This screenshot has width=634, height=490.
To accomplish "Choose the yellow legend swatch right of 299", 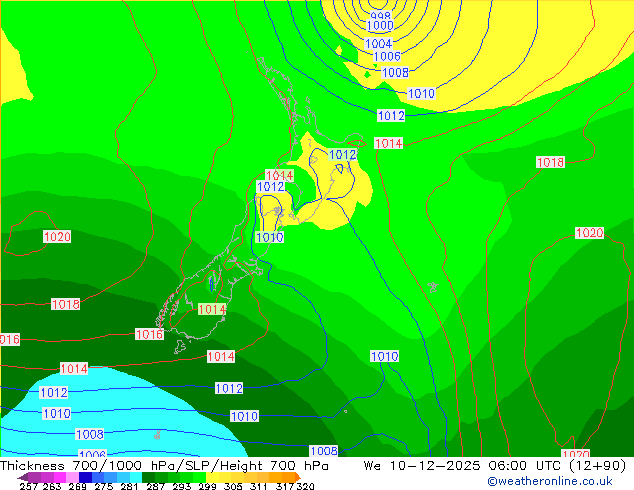I will 212,477.
